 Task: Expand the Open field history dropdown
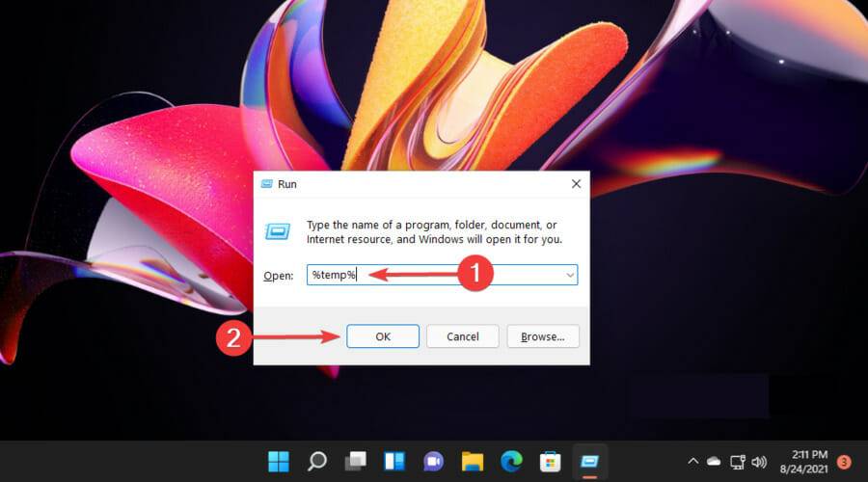click(570, 275)
